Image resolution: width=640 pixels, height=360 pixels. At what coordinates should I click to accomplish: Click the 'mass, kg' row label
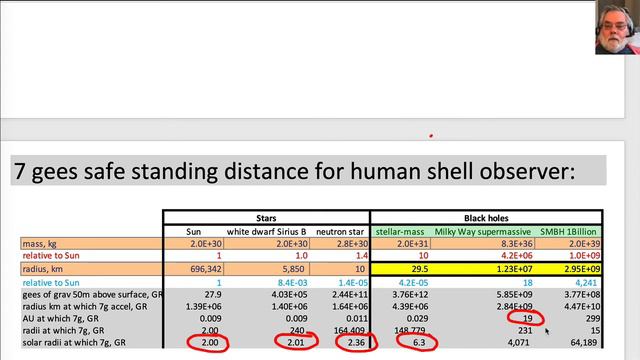point(40,244)
